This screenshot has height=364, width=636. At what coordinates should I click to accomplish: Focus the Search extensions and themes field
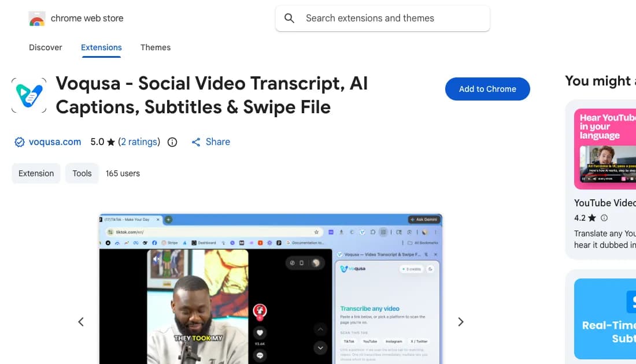click(x=383, y=18)
